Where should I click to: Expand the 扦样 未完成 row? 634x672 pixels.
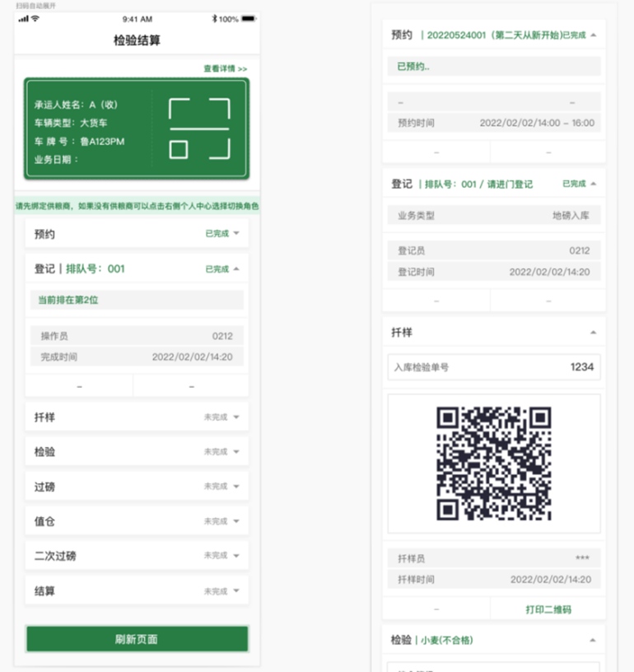(137, 417)
